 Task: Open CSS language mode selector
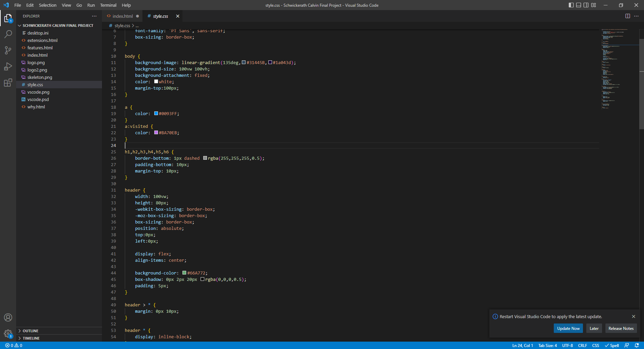[596, 345]
